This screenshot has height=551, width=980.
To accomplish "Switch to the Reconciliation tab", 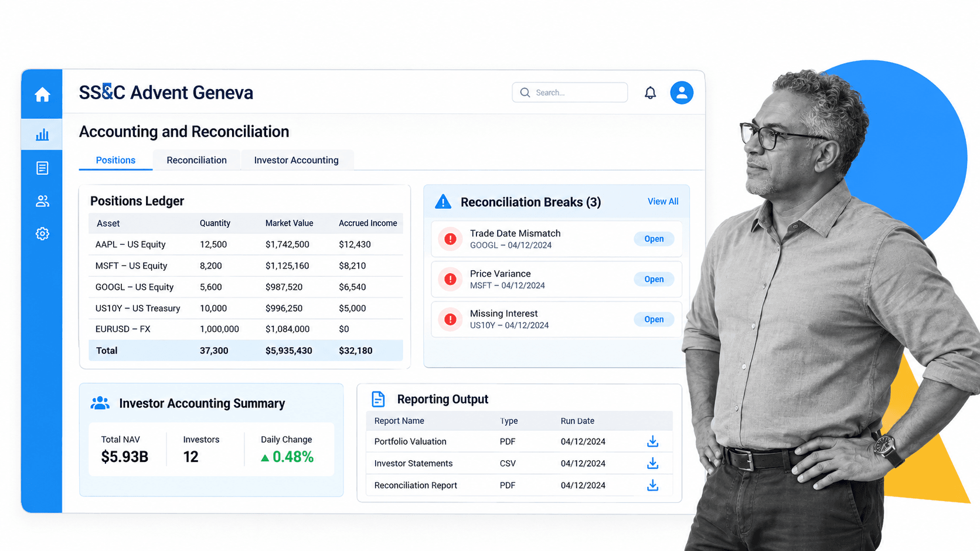I will click(x=196, y=160).
